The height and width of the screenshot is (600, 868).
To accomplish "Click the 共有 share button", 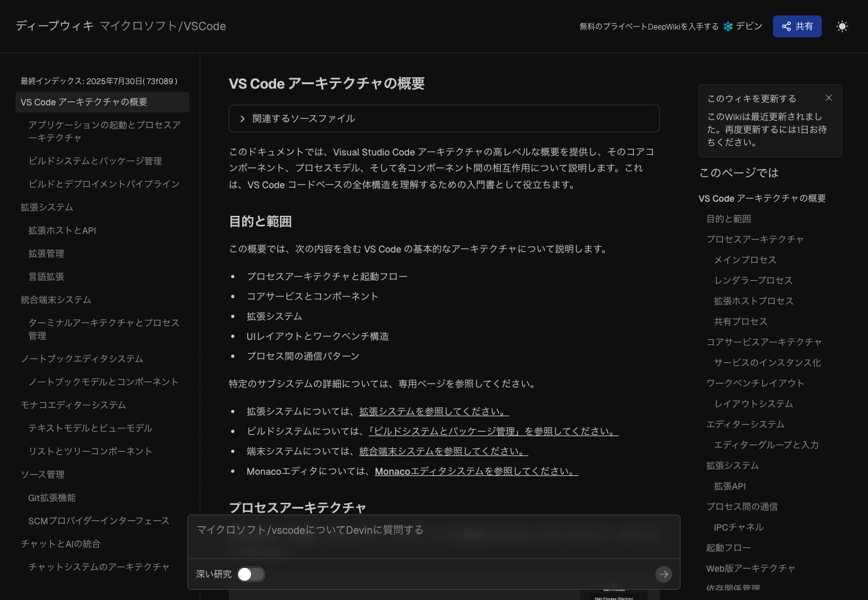I will click(x=797, y=26).
